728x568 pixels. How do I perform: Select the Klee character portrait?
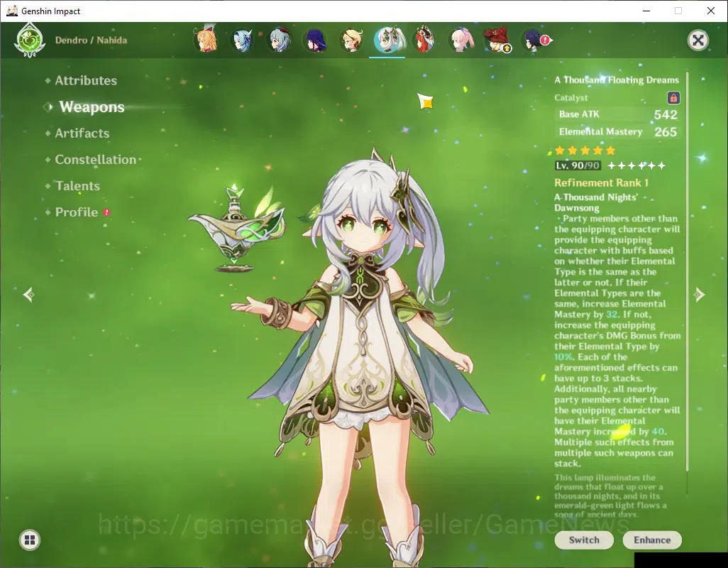496,40
